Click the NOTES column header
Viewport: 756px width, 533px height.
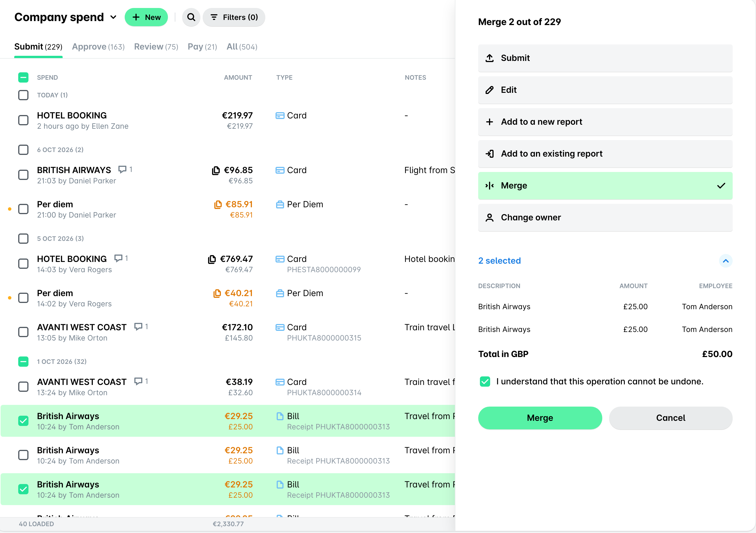point(415,77)
